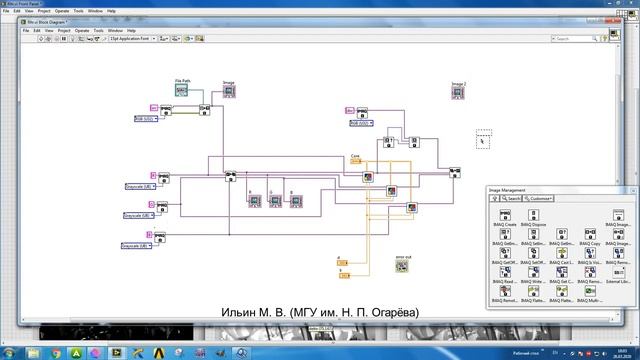
Task: Open Windows Start menu
Action: pos(9,353)
